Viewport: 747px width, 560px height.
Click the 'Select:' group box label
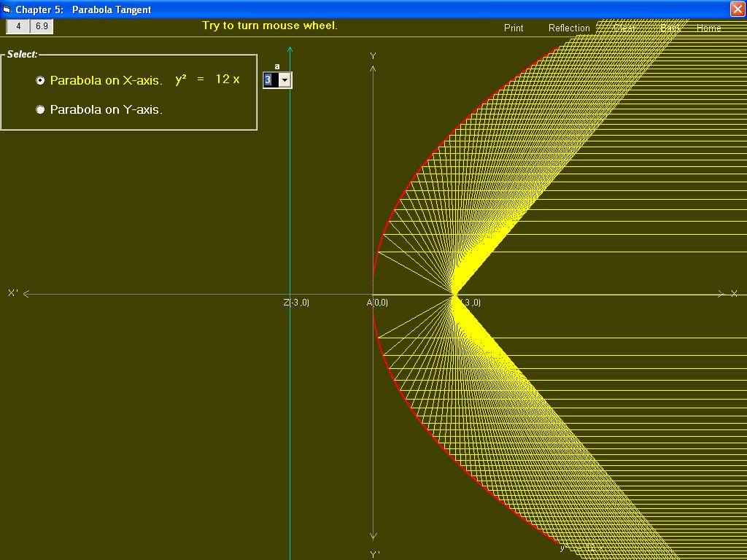coord(22,54)
